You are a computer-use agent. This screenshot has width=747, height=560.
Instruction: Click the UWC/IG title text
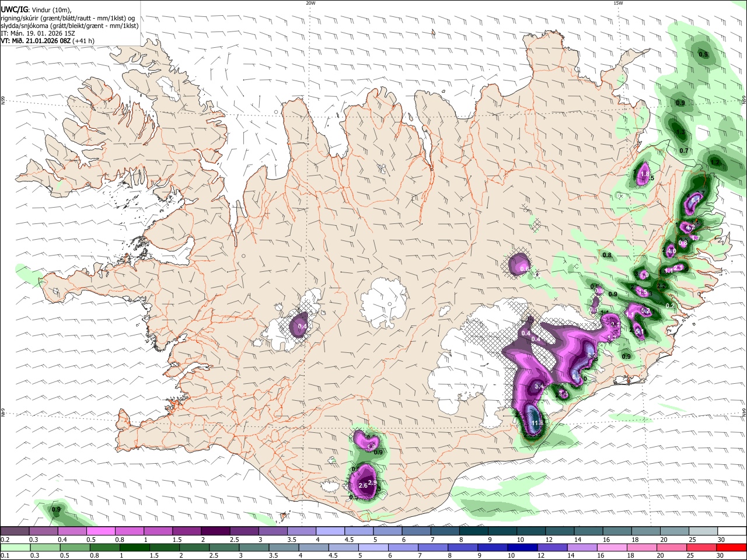13,10
